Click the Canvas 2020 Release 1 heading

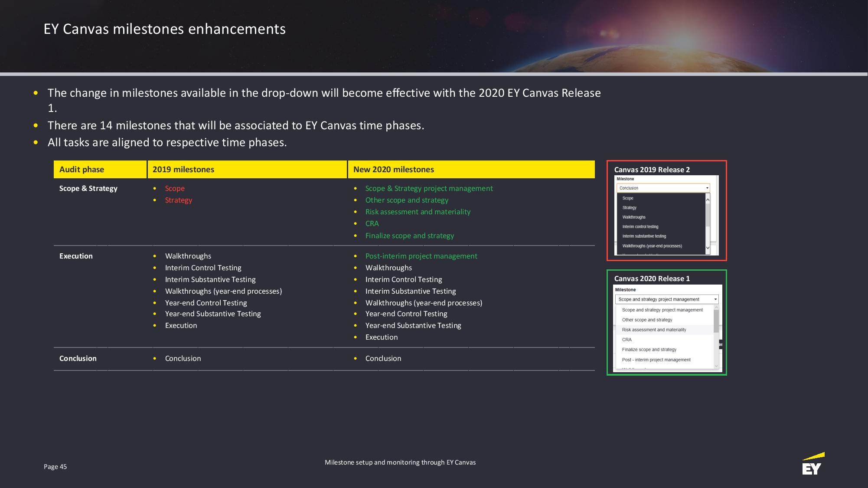652,278
